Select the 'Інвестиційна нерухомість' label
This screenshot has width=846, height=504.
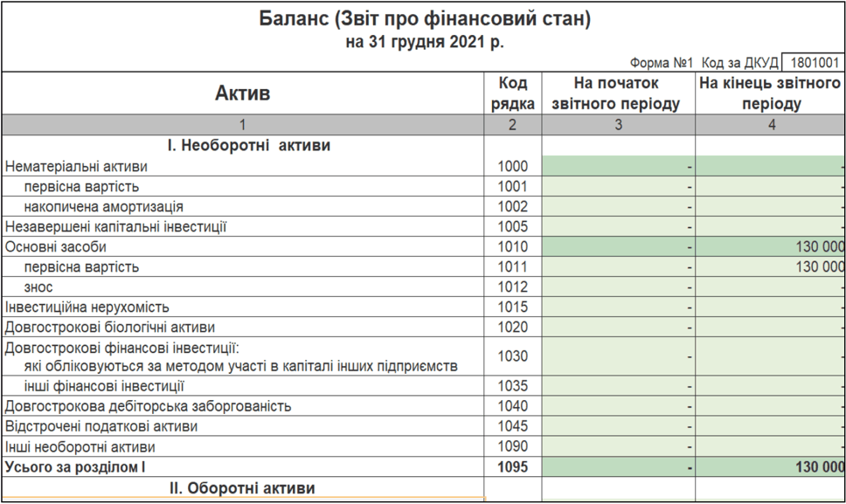pos(87,307)
